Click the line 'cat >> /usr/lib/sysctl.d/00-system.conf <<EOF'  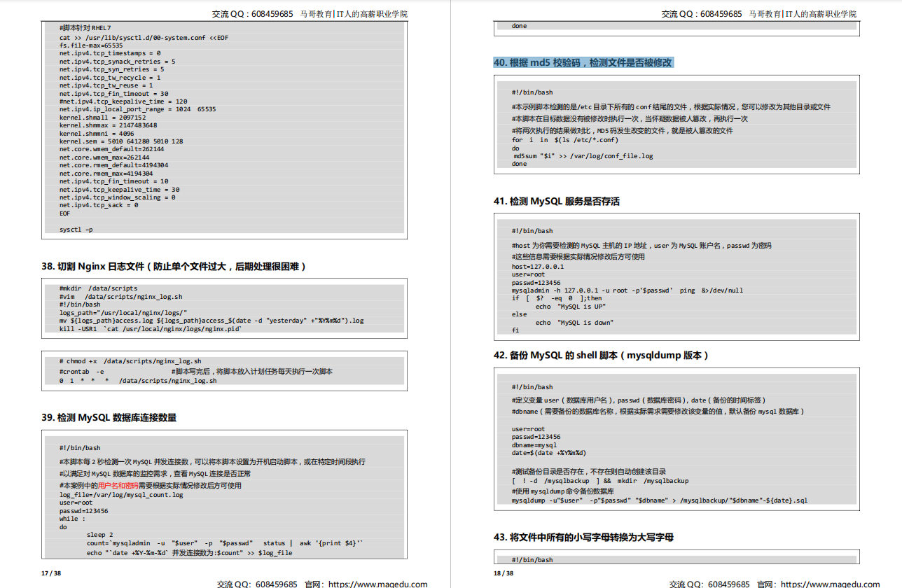pyautogui.click(x=144, y=37)
